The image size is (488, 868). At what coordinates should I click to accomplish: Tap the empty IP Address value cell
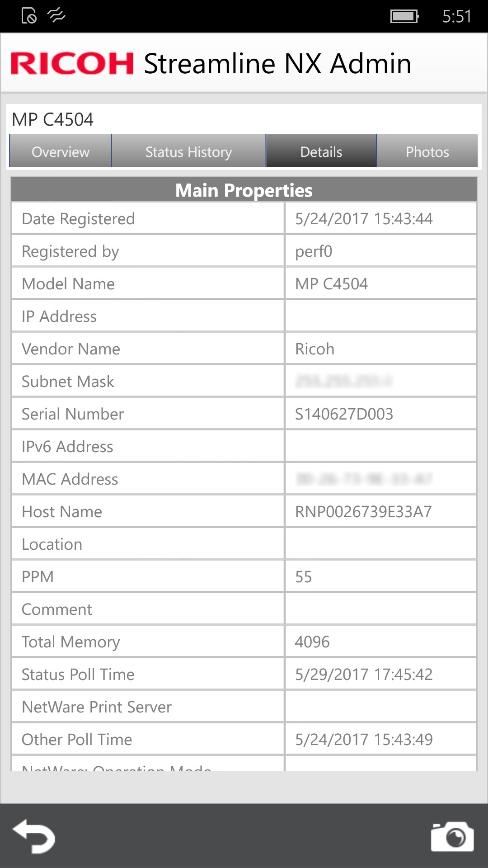380,316
